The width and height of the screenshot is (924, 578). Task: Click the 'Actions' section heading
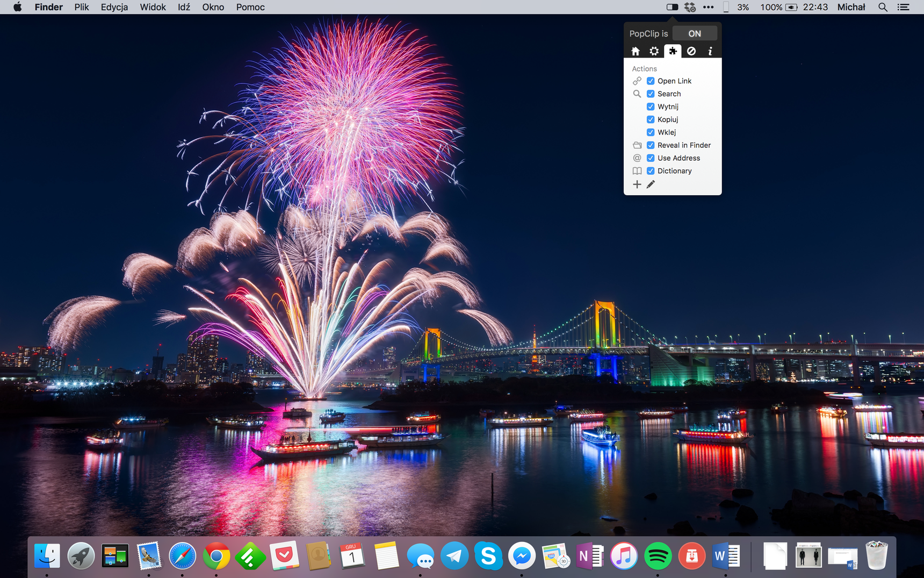tap(645, 69)
